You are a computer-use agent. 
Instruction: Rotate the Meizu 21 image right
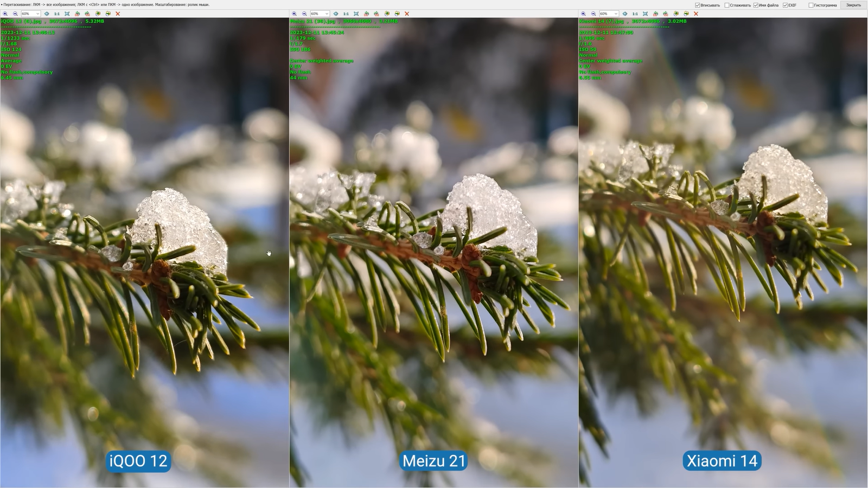pyautogui.click(x=376, y=14)
